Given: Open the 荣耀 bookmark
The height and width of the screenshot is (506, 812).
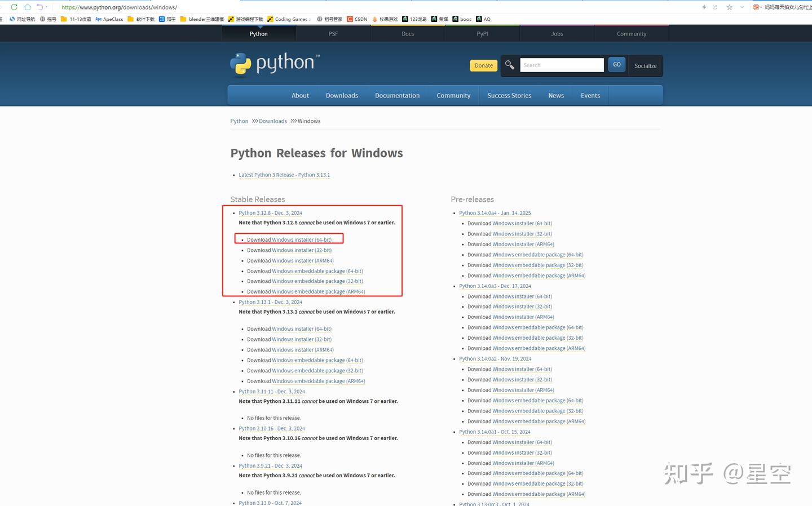Looking at the screenshot, I should [x=439, y=19].
